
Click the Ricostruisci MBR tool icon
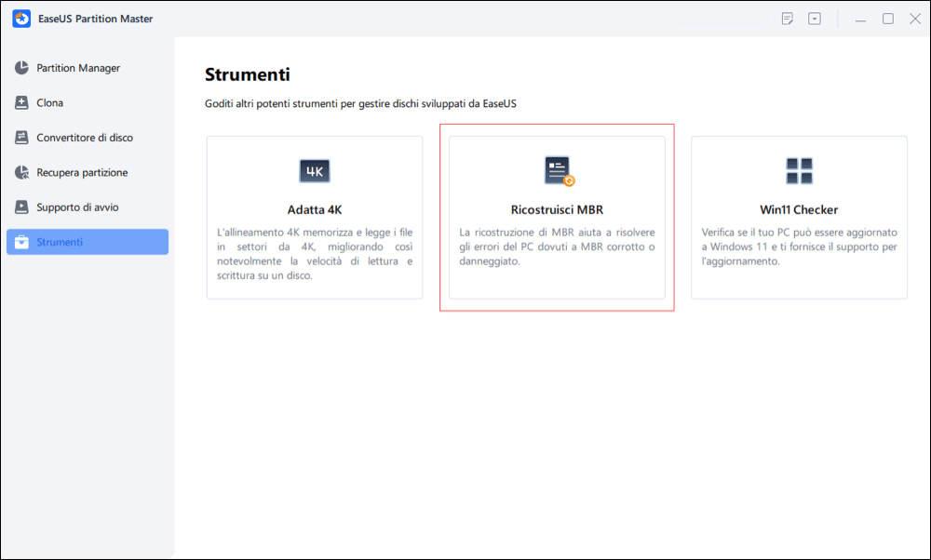pyautogui.click(x=559, y=171)
